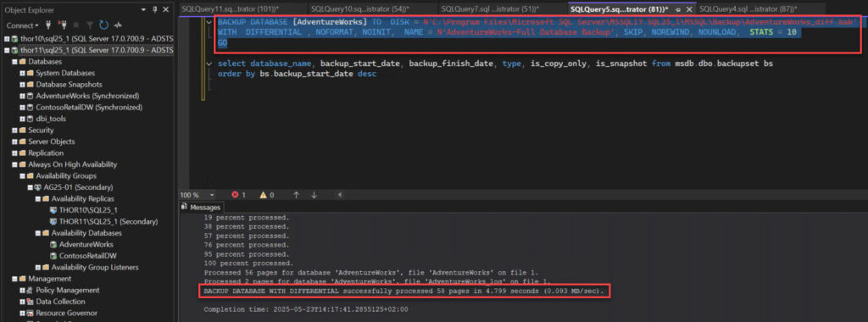Click the Security folder icon
Screen dimensions: 868x322
(x=22, y=130)
